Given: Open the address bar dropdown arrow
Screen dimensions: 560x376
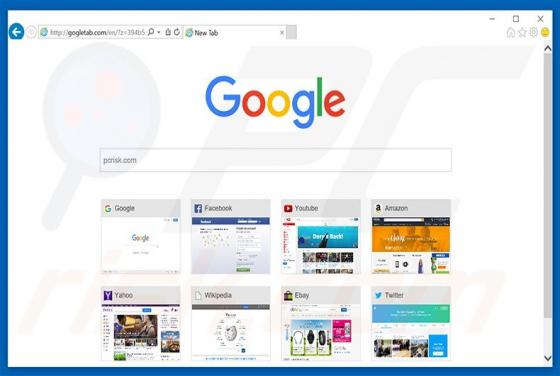Looking at the screenshot, I should [x=159, y=32].
